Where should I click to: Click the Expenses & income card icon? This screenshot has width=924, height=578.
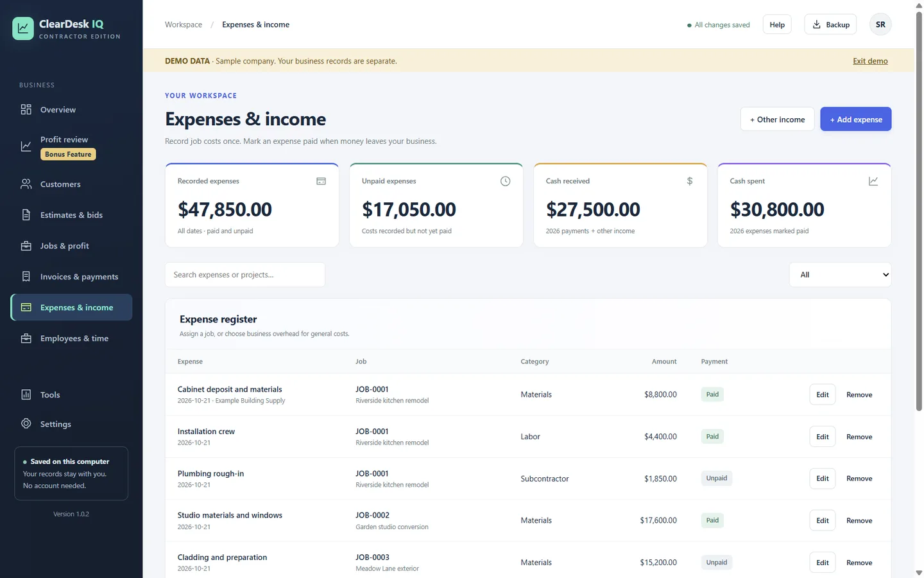26,308
